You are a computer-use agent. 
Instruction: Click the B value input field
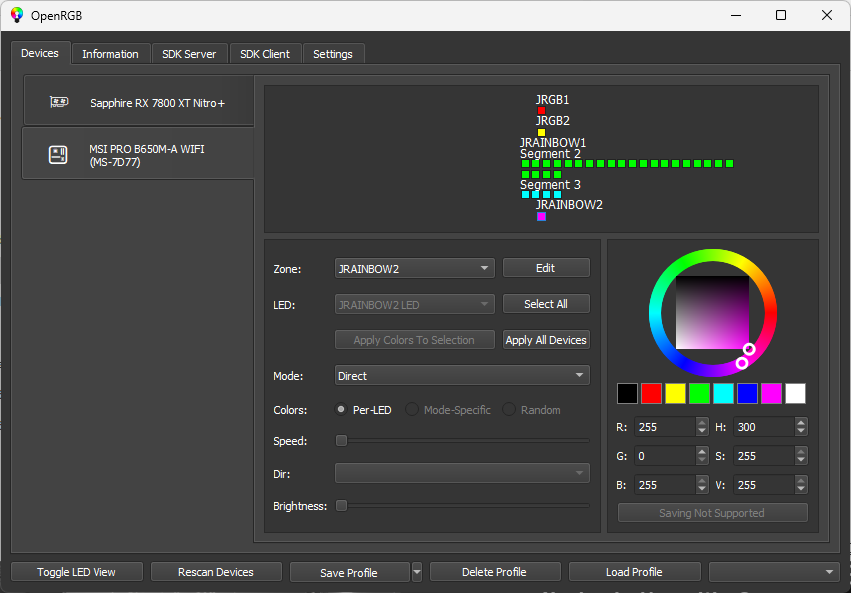point(665,485)
